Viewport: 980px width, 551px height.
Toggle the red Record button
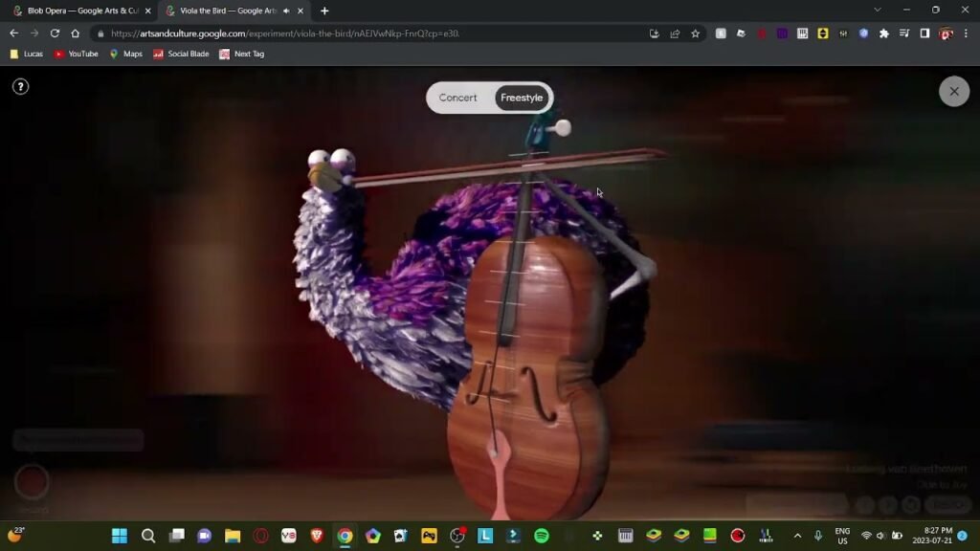point(32,481)
